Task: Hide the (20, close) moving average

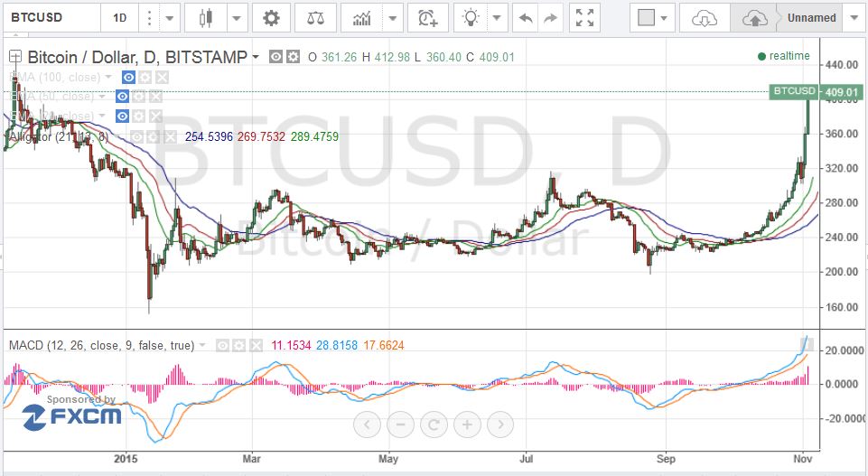Action: coord(122,116)
